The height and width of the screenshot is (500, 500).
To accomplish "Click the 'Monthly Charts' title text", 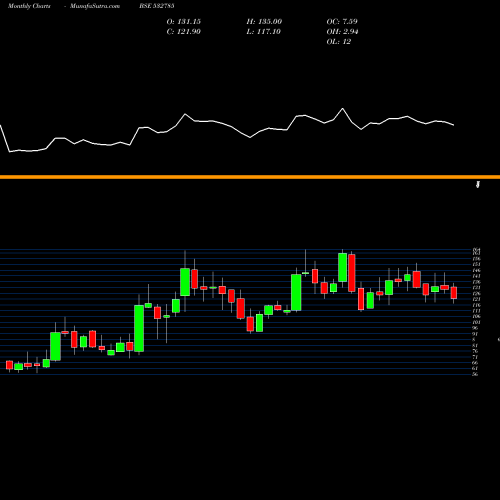I will [x=29, y=6].
